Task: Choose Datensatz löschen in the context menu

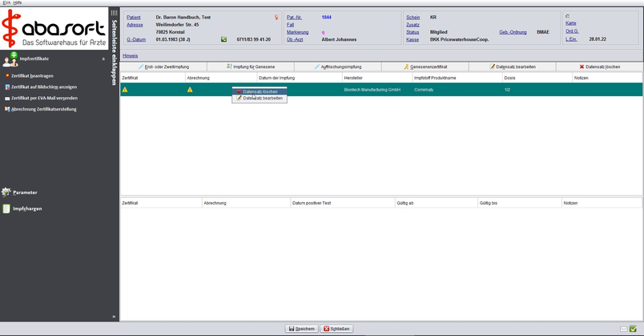Action: pyautogui.click(x=260, y=91)
